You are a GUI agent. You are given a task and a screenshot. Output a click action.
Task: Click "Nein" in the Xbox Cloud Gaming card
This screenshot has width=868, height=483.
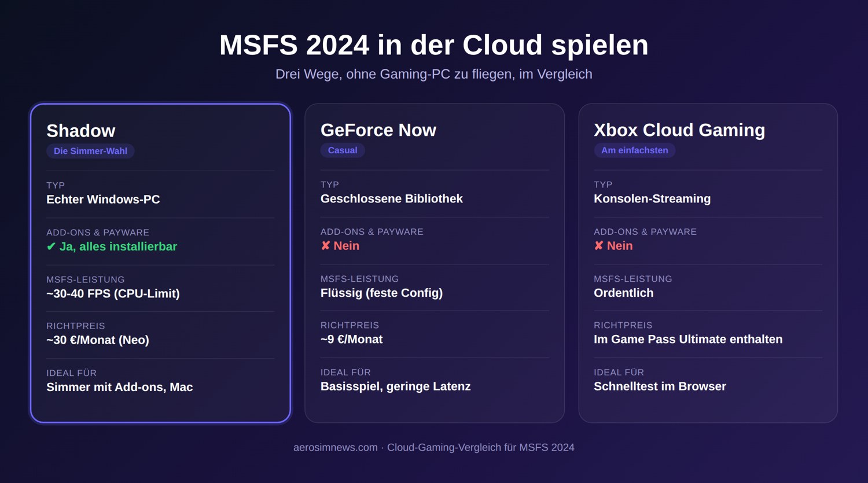[x=620, y=246]
